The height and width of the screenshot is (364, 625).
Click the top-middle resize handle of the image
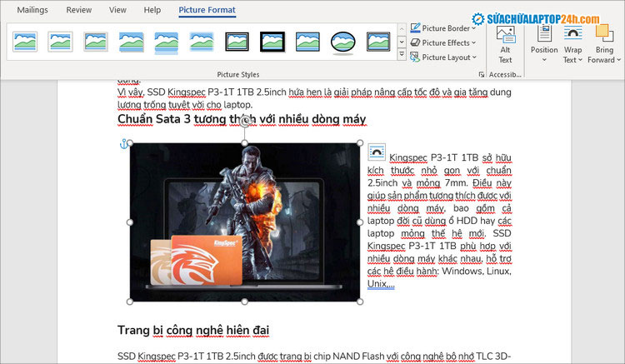coord(245,143)
